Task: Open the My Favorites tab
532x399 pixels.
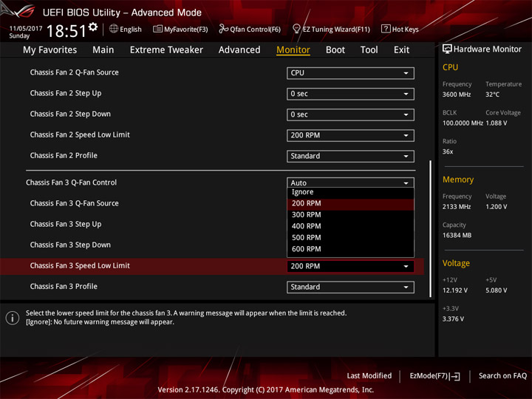Action: coord(50,50)
